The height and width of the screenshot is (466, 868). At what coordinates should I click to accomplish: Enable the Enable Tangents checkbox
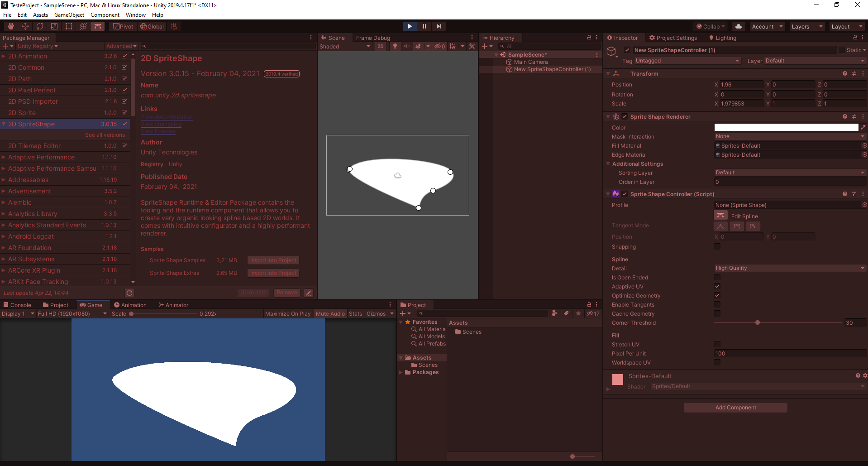tap(717, 304)
